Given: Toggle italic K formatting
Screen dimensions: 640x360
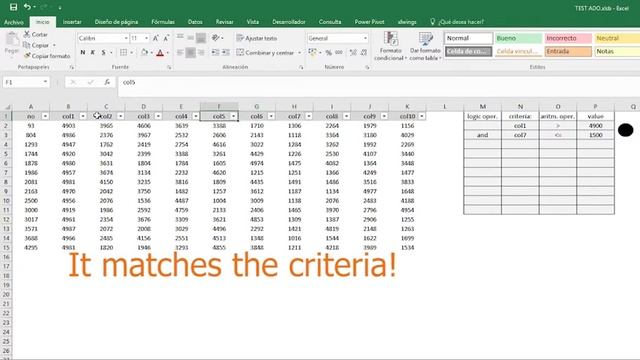Looking at the screenshot, I should pos(93,52).
